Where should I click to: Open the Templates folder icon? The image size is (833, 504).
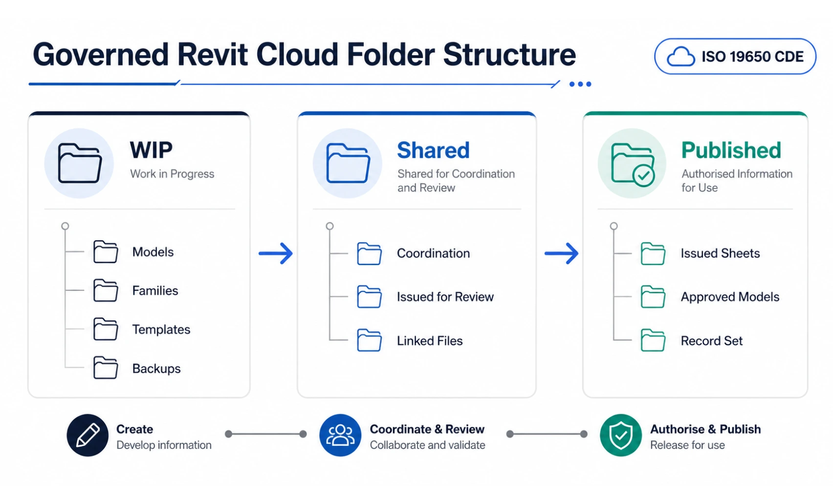(x=106, y=329)
